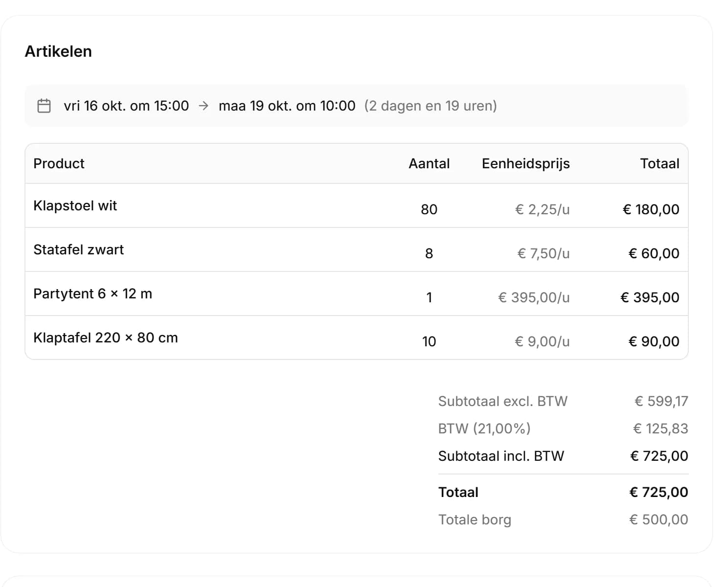The image size is (728, 587).
Task: Click the arrow between rental dates
Action: tap(204, 106)
